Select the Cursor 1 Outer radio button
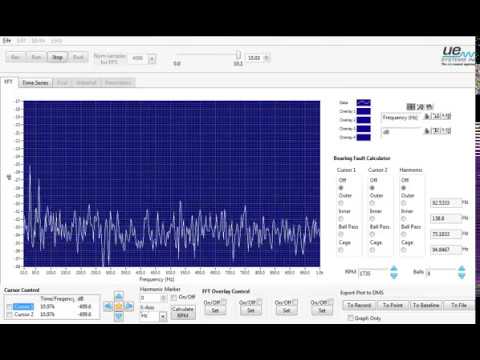The width and height of the screenshot is (480, 360). pos(341,203)
